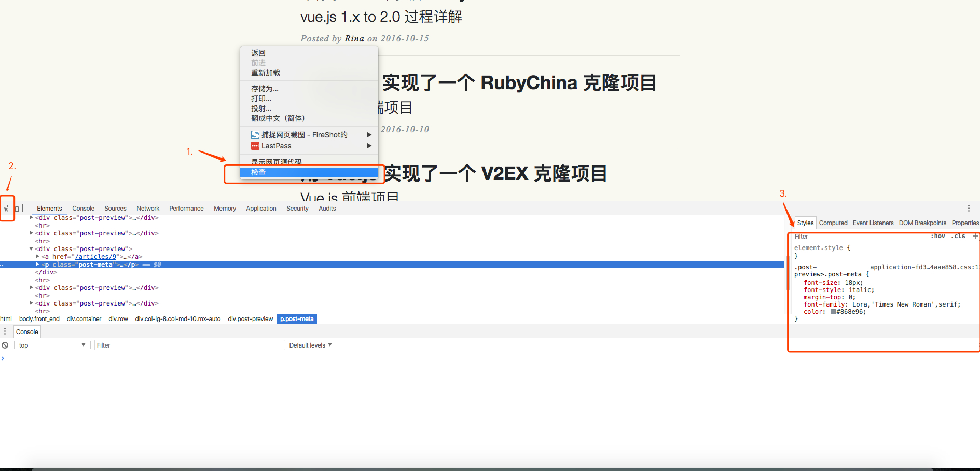Open the RubyChina 克隆项目 article title

point(519,83)
